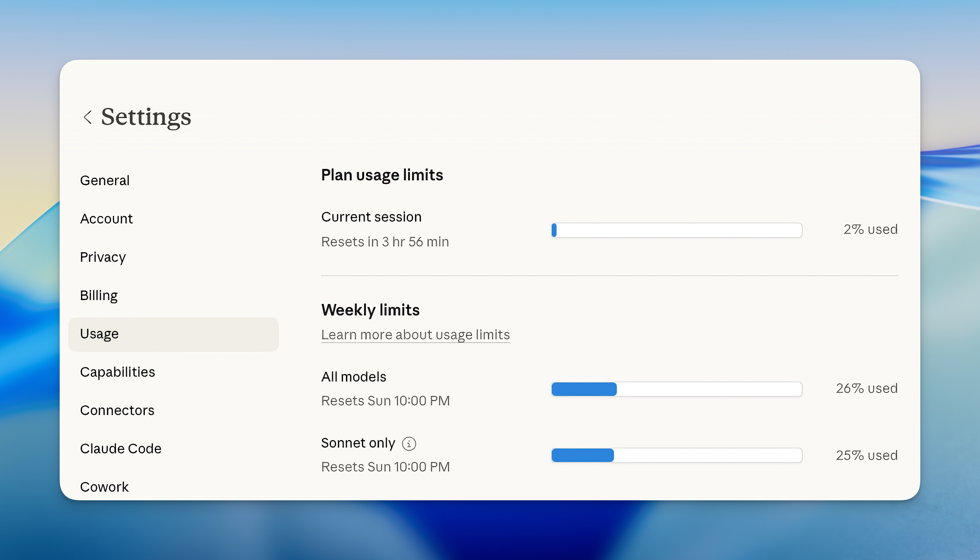Viewport: 980px width, 560px height.
Task: Open the General settings section
Action: coord(173,180)
